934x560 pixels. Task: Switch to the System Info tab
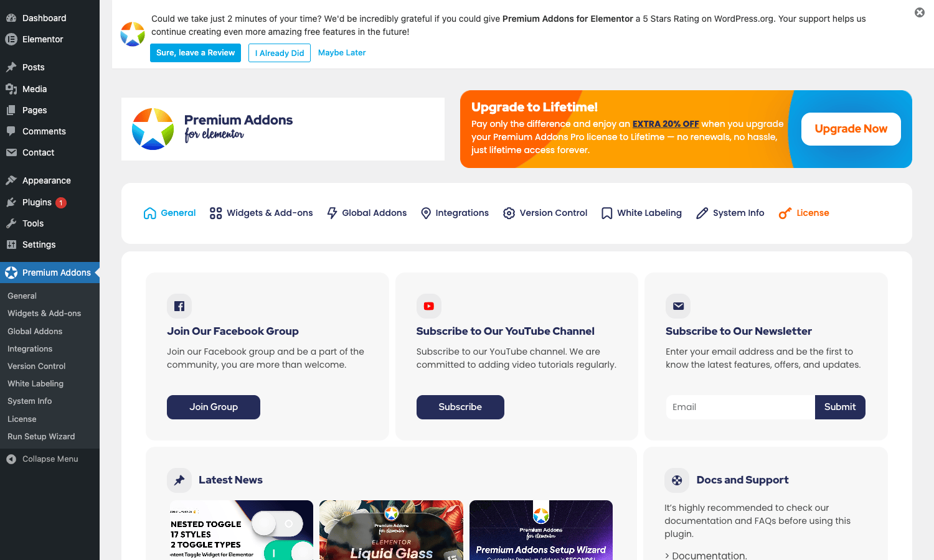point(730,213)
